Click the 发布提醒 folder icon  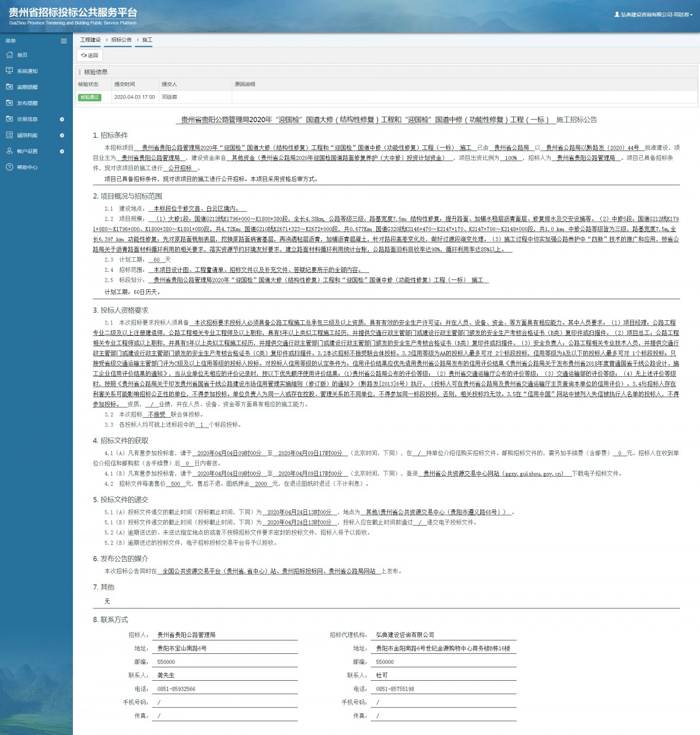[9, 103]
